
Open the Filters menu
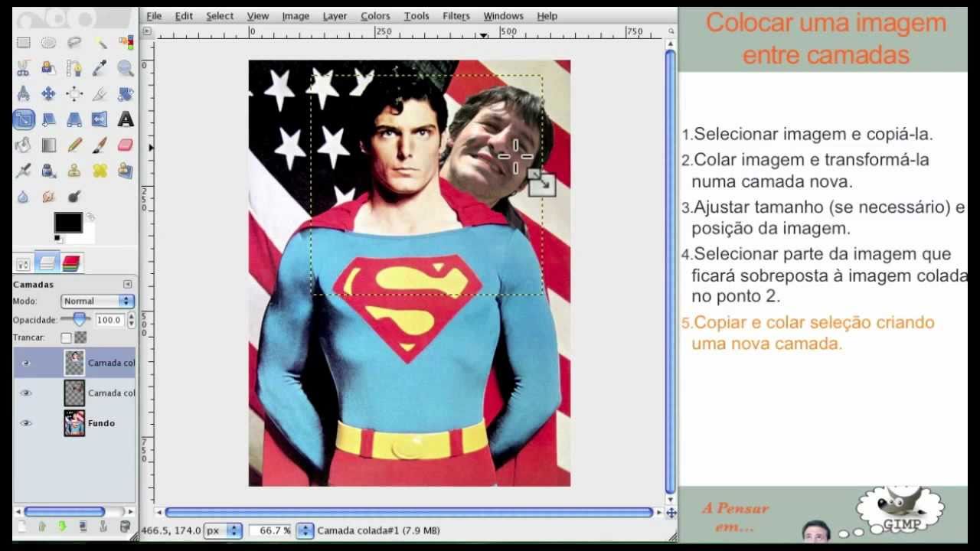click(x=456, y=15)
